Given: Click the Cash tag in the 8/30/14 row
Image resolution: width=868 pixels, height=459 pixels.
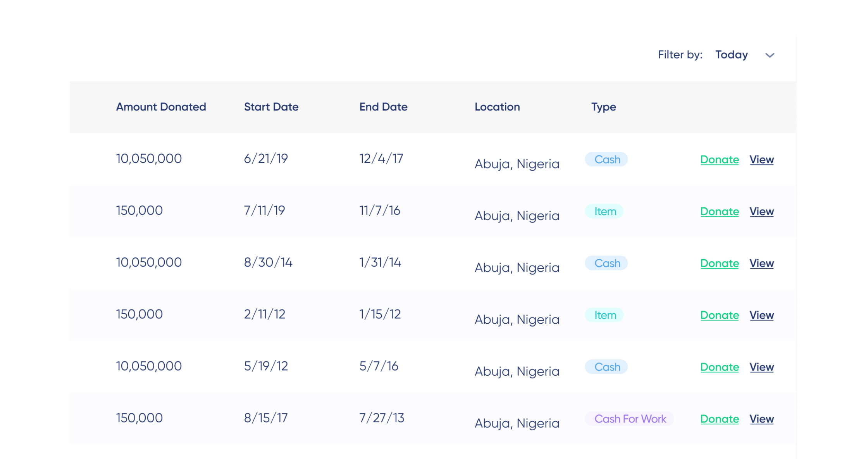Looking at the screenshot, I should pyautogui.click(x=607, y=264).
